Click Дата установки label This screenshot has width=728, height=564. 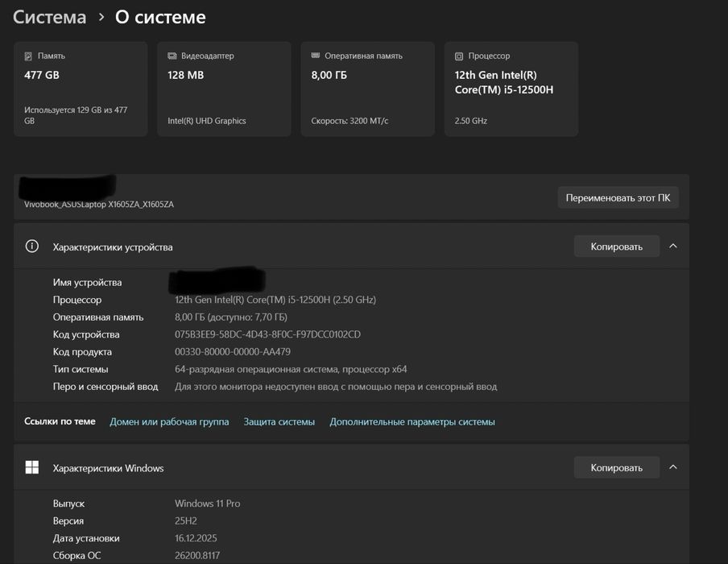tap(86, 538)
